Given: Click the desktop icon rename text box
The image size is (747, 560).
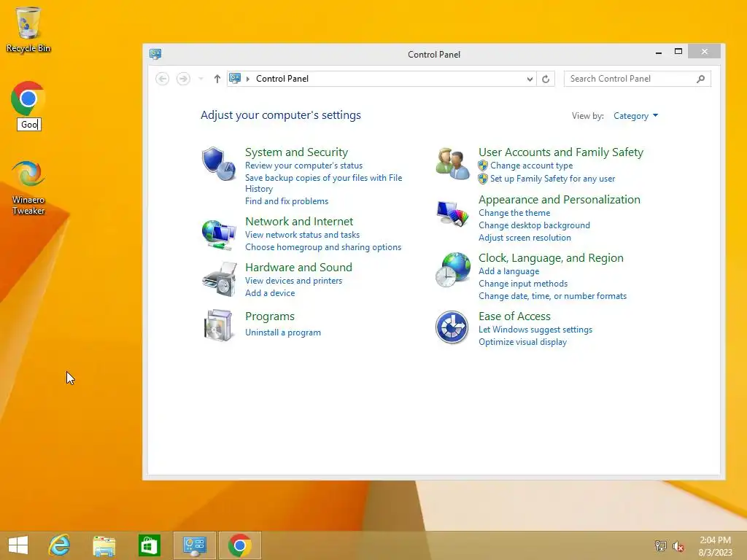Looking at the screenshot, I should 29,124.
